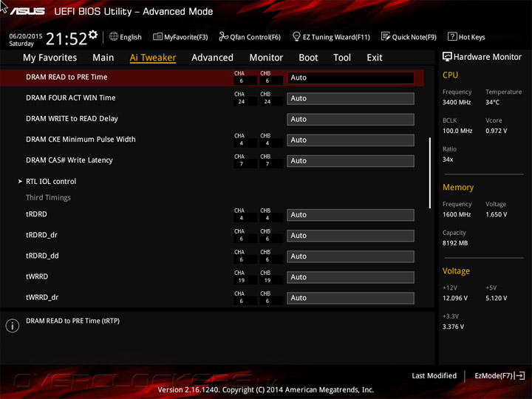Image resolution: width=532 pixels, height=399 pixels.
Task: Select DRAM CAS# Write Latency label
Action: click(x=69, y=160)
